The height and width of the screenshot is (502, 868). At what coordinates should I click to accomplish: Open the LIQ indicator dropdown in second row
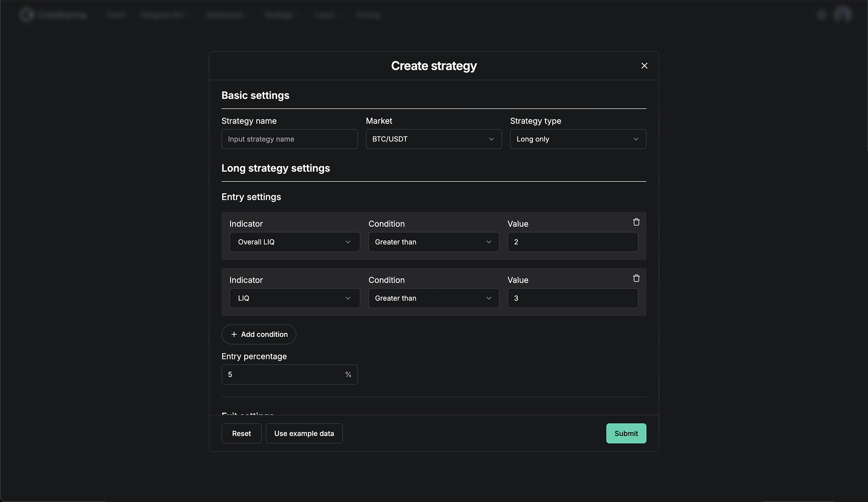(294, 298)
